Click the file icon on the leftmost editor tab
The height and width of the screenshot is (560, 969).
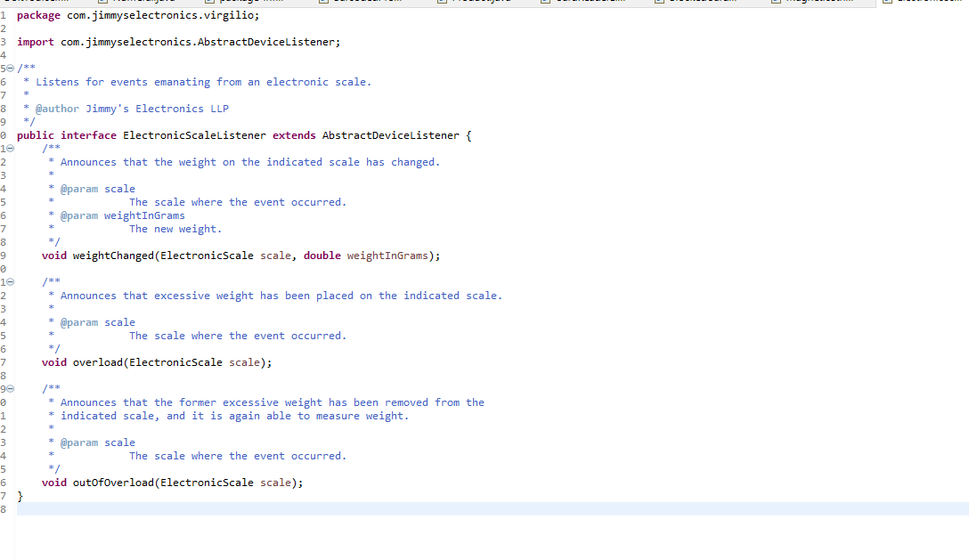tap(2, 3)
